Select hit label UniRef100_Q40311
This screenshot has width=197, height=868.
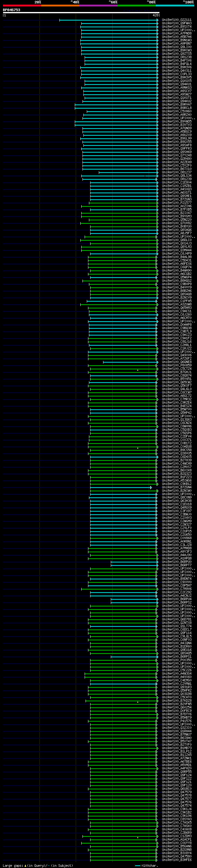click(176, 71)
